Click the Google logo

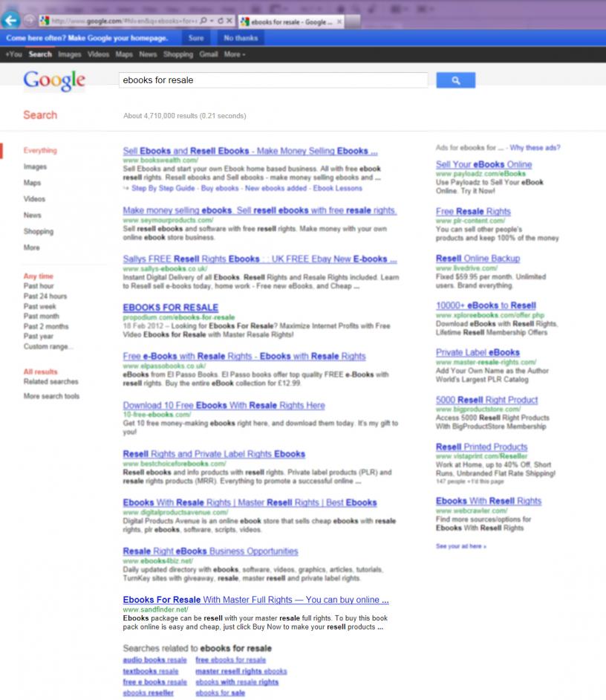pos(54,81)
